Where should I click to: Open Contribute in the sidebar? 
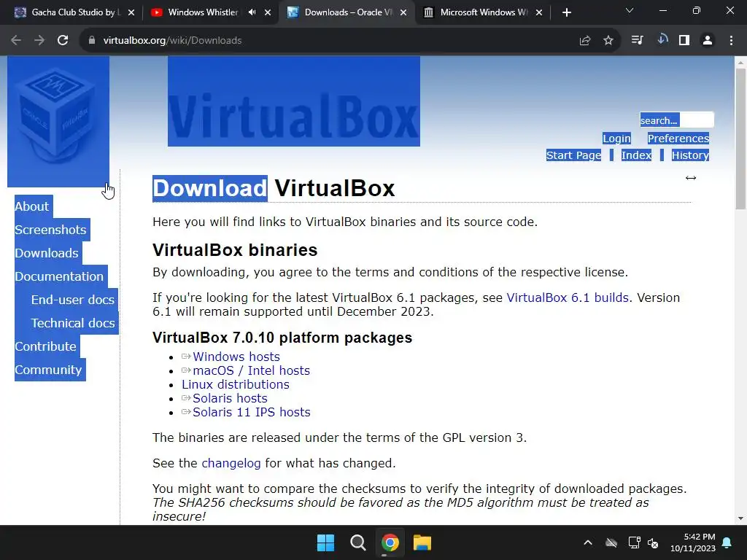[46, 346]
